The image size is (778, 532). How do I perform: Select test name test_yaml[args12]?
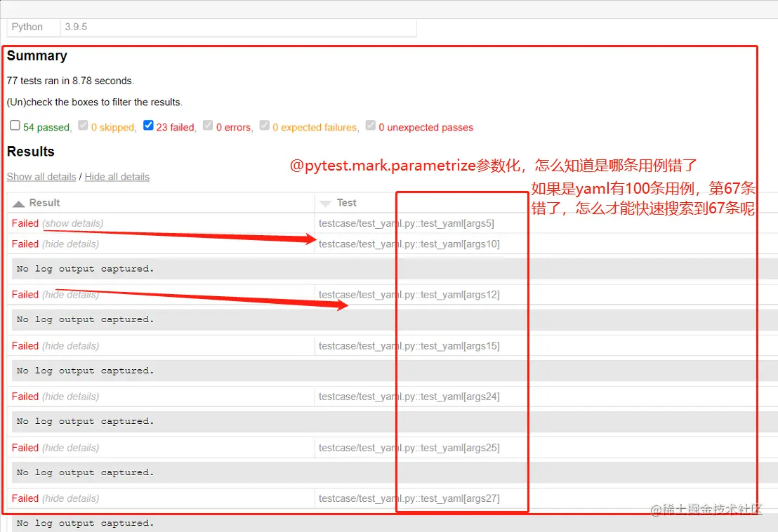[x=409, y=295]
